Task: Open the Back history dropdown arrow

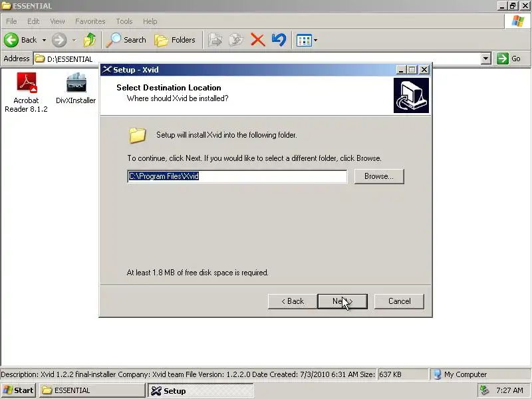Action: [44, 40]
